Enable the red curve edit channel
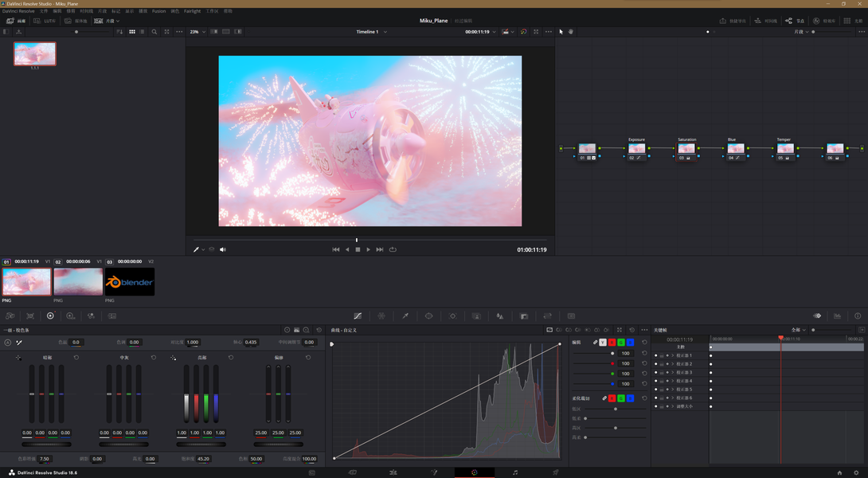The image size is (868, 478). click(612, 343)
